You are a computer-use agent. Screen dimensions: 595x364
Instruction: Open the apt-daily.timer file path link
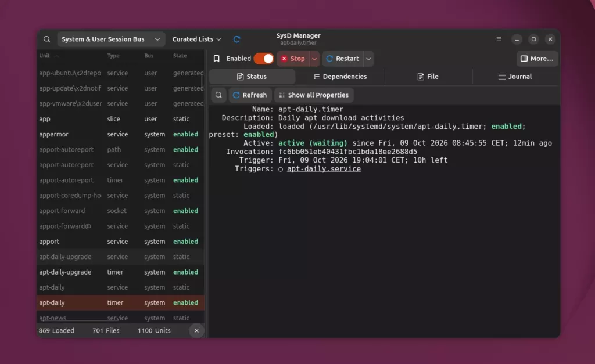point(397,126)
